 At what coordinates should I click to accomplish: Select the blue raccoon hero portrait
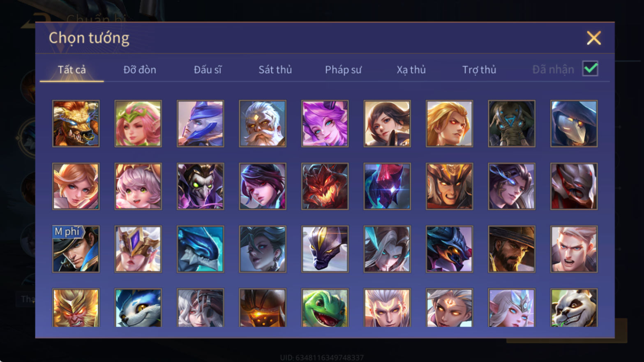pyautogui.click(x=138, y=308)
